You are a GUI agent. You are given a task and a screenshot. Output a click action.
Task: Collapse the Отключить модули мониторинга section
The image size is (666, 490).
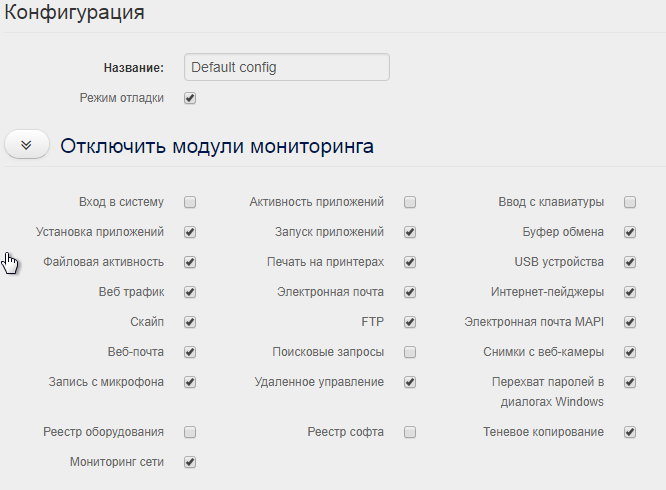tap(27, 145)
